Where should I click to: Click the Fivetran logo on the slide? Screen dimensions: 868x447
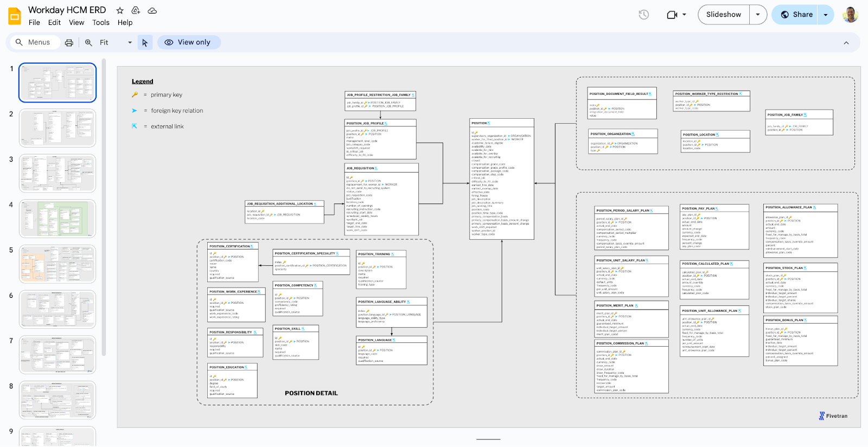tap(833, 416)
